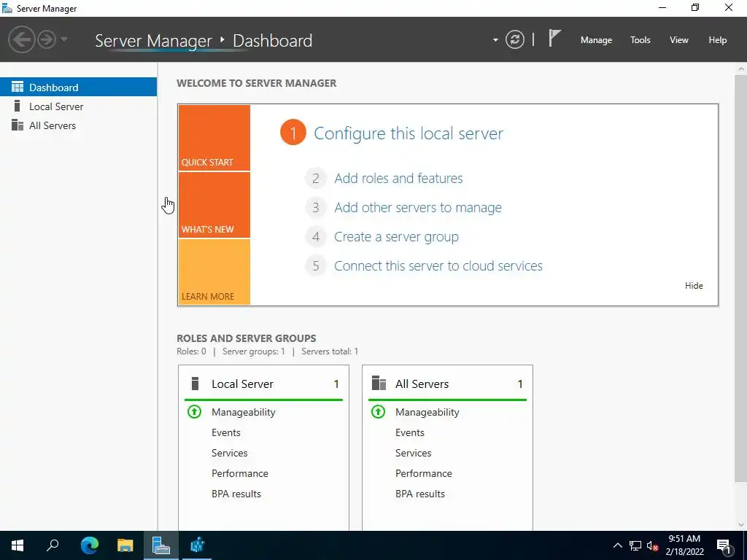Click the orange step 1 circle
Viewport: 747px width, 560px height.
coord(293,133)
